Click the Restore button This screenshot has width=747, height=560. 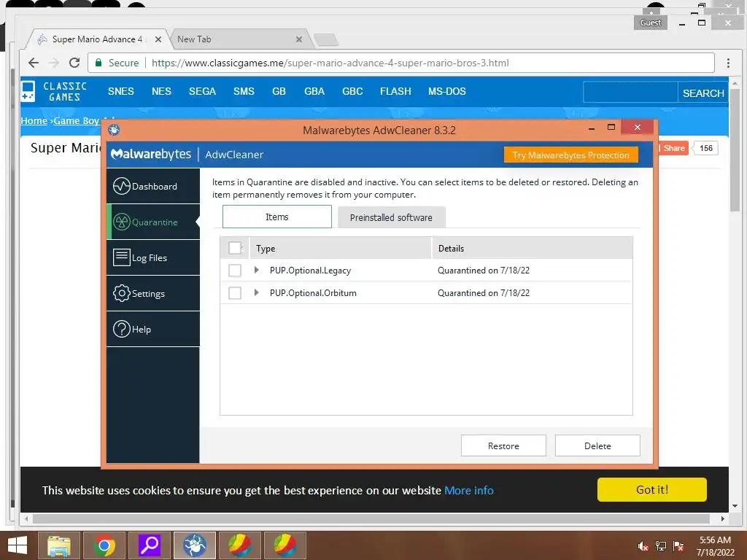pyautogui.click(x=503, y=446)
